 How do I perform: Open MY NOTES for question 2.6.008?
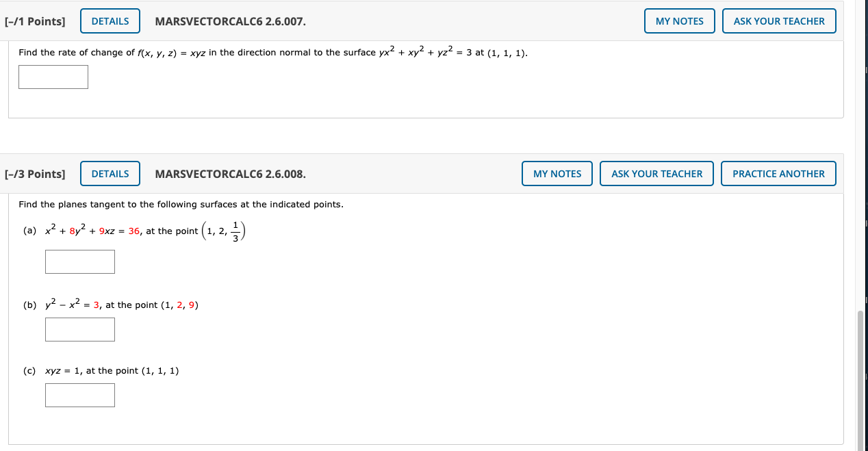click(x=557, y=174)
